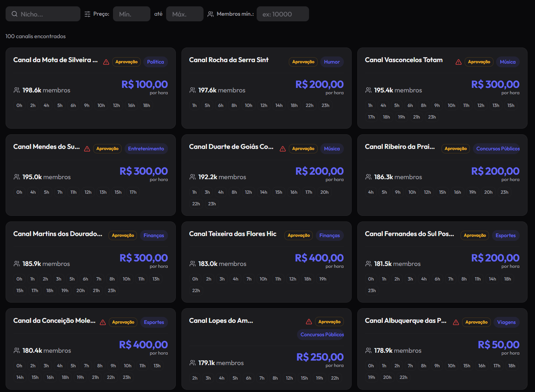The image size is (535, 392).
Task: Pick the 23h slot on Canal Rocha da Serra Sint
Action: (x=325, y=105)
